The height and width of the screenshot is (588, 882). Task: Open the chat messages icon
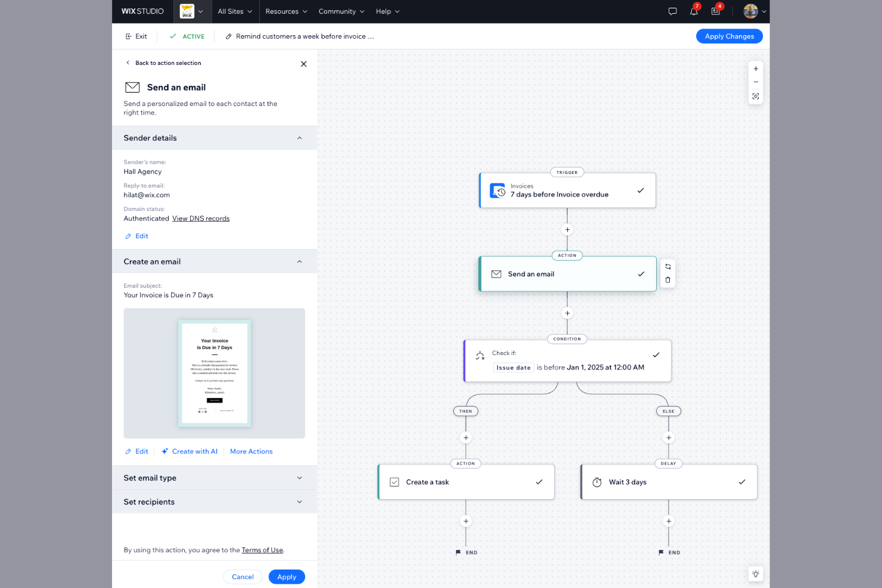click(x=672, y=11)
